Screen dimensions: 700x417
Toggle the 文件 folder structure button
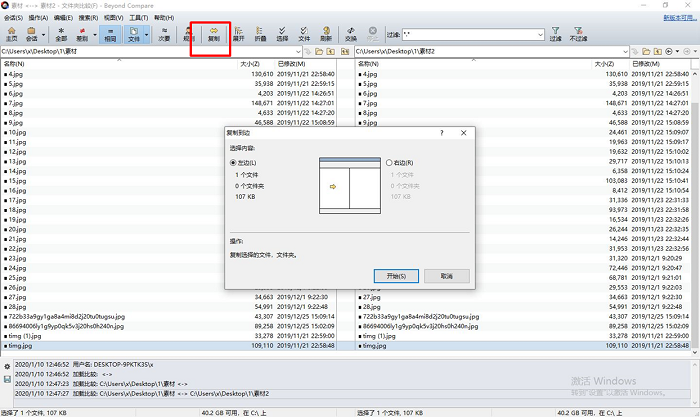click(x=133, y=34)
